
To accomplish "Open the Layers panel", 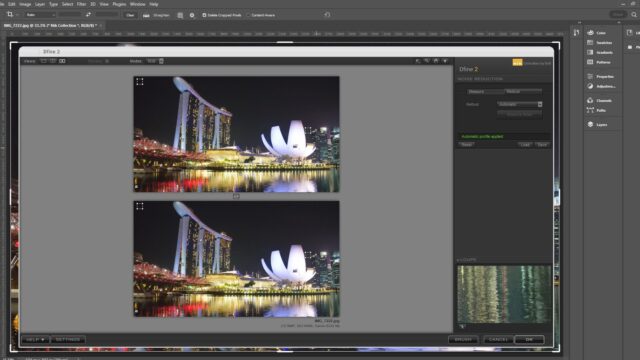I will (597, 124).
